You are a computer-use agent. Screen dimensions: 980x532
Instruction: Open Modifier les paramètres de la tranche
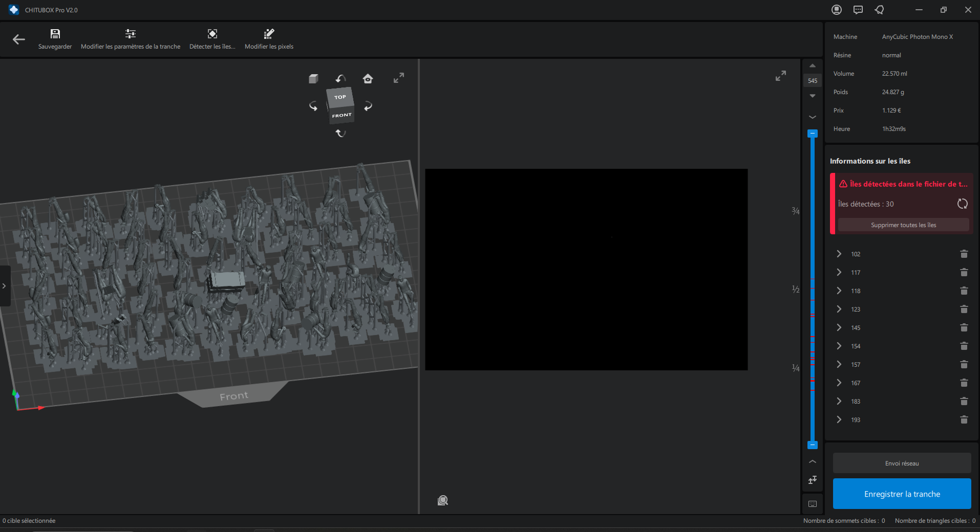pos(131,39)
